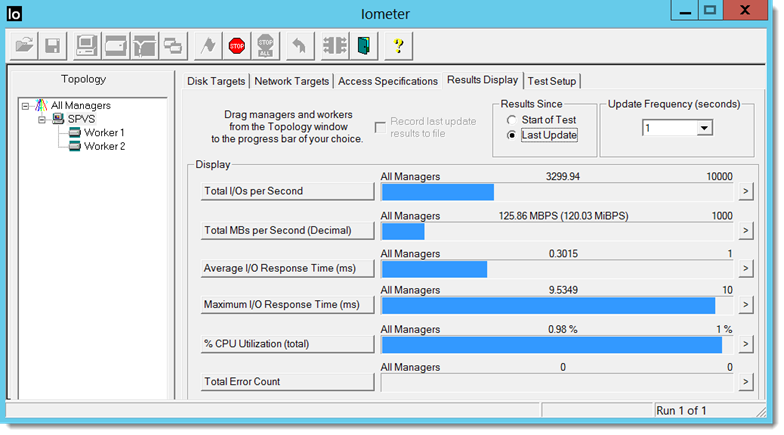Select Worker 1 in Topology
The width and height of the screenshot is (784, 435).
[104, 132]
